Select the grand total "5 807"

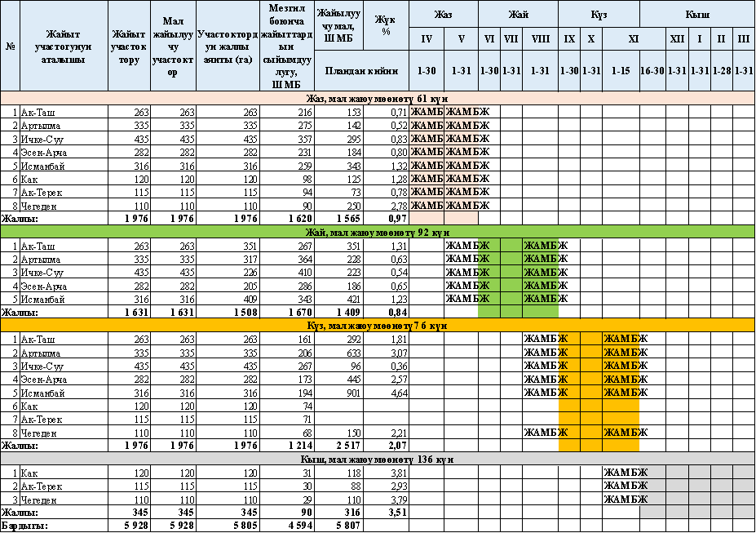click(338, 526)
